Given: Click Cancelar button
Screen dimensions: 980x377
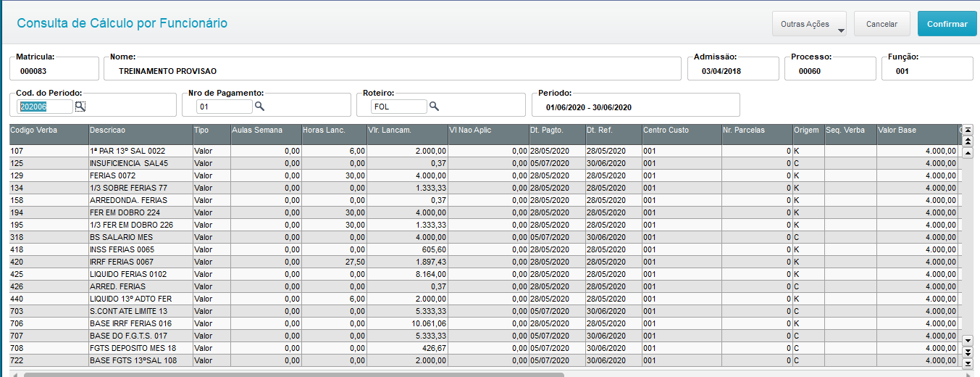Looking at the screenshot, I should pos(881,24).
